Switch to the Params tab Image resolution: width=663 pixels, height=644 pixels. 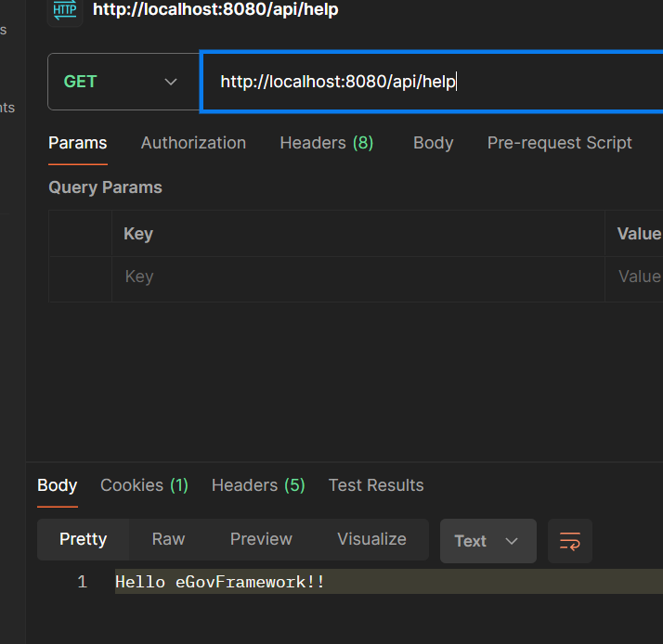[x=78, y=143]
